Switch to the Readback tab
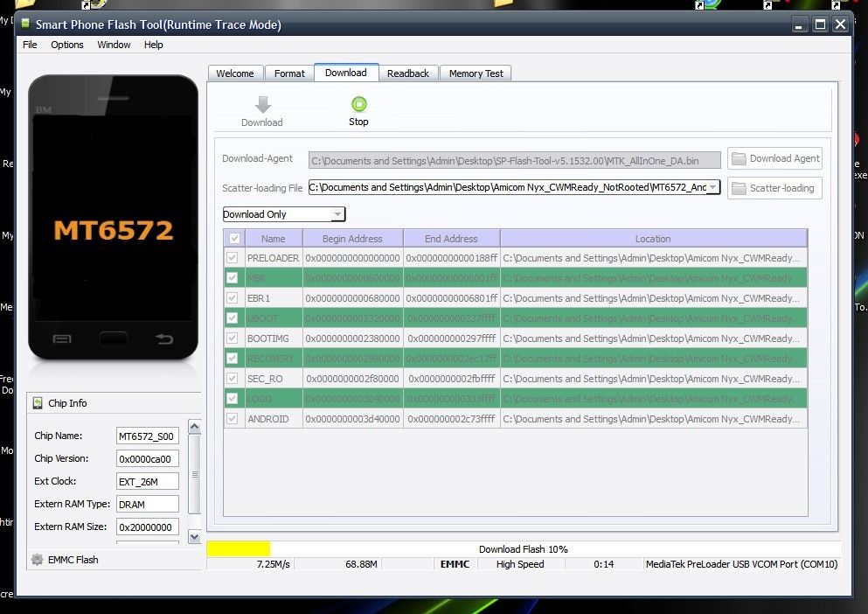 (x=408, y=73)
